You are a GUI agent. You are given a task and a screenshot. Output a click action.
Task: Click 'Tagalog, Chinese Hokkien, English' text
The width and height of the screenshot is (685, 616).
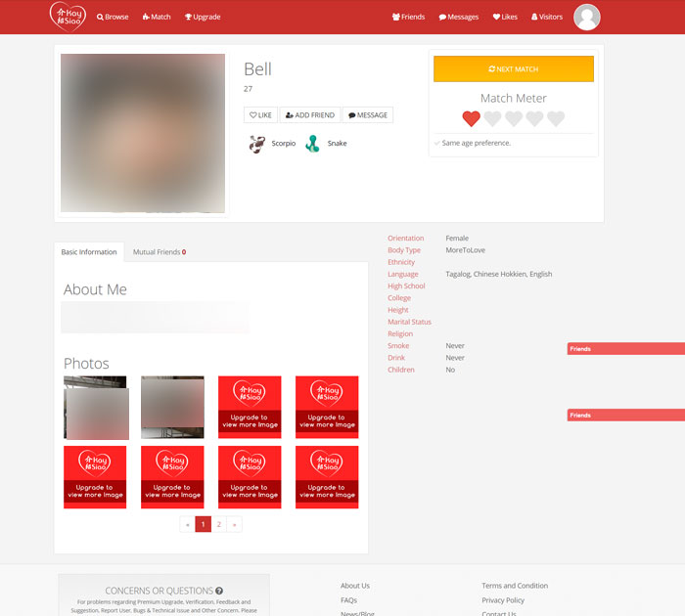tap(499, 274)
